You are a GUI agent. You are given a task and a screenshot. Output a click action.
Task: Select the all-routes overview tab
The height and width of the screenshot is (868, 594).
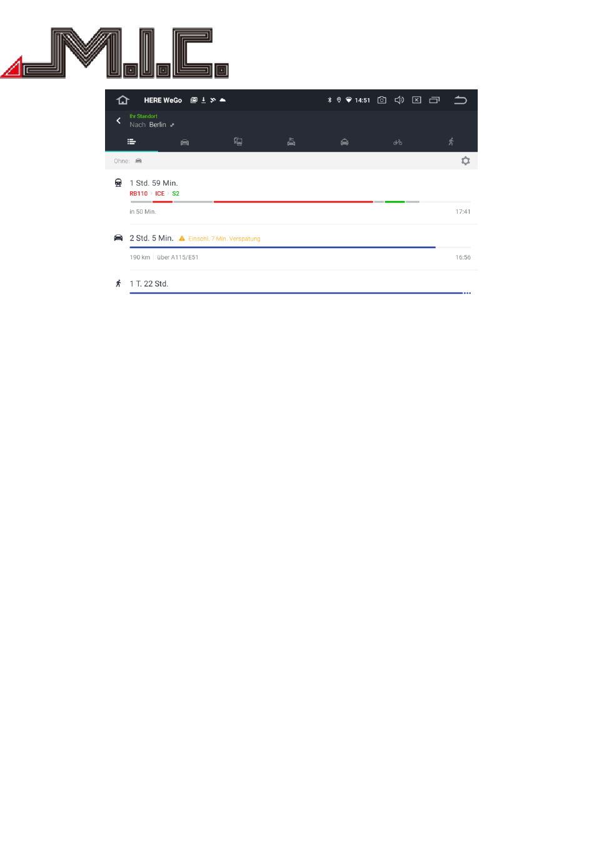131,142
